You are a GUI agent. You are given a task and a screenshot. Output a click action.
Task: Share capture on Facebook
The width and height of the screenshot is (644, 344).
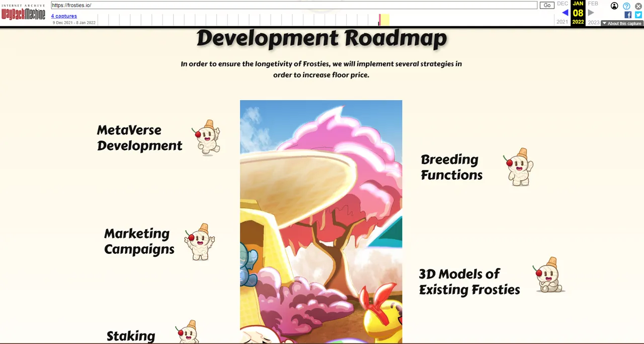[628, 15]
